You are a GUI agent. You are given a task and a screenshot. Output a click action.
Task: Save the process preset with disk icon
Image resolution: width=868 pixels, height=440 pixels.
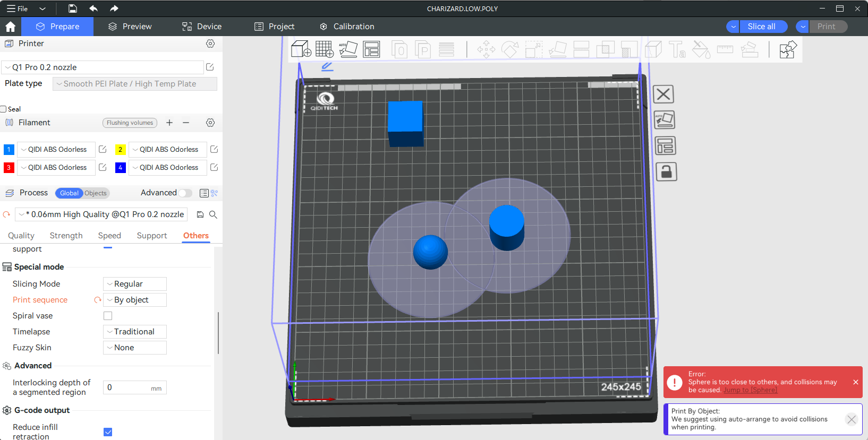200,214
